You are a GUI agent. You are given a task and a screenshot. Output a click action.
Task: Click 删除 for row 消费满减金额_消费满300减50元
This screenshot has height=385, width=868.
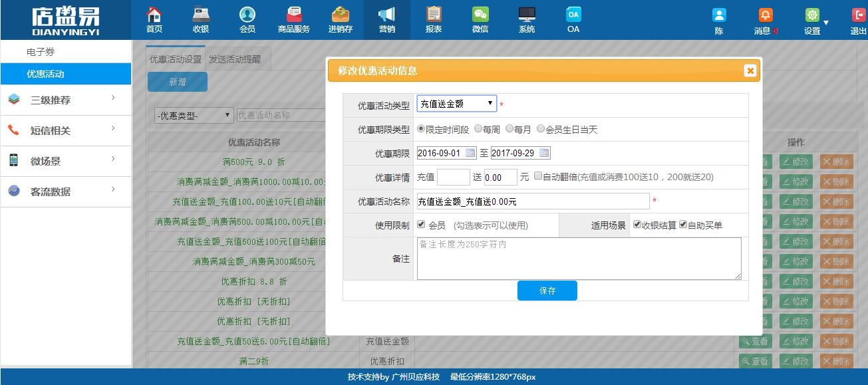pos(837,261)
